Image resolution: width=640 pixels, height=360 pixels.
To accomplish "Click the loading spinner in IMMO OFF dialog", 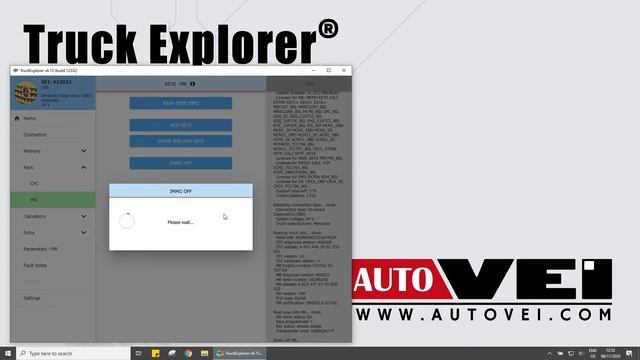I will pyautogui.click(x=127, y=221).
